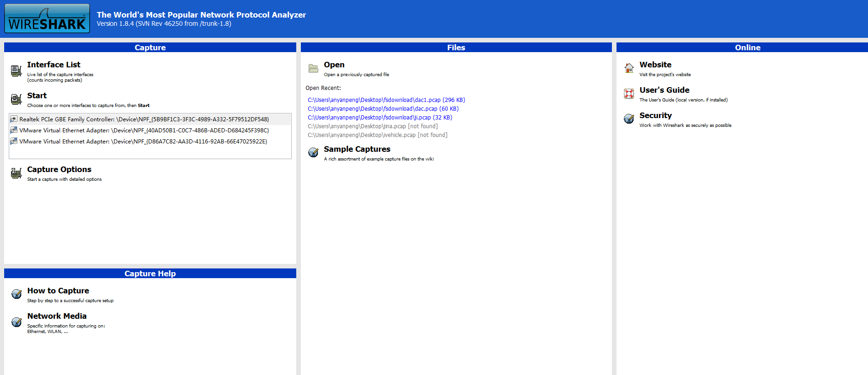Click the How to Capture globe icon

17,294
